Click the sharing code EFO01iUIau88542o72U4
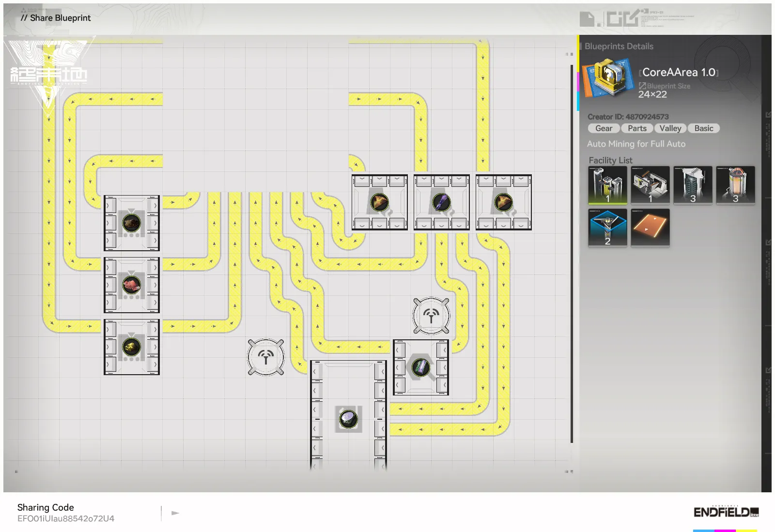775x532 pixels. click(66, 518)
